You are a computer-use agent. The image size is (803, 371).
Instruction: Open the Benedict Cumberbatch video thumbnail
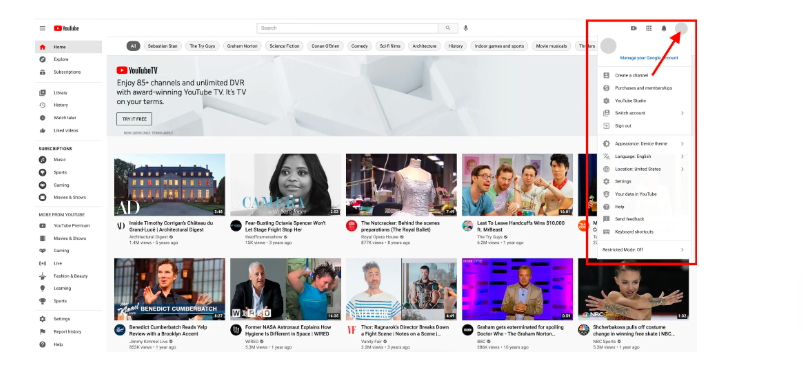tap(169, 289)
